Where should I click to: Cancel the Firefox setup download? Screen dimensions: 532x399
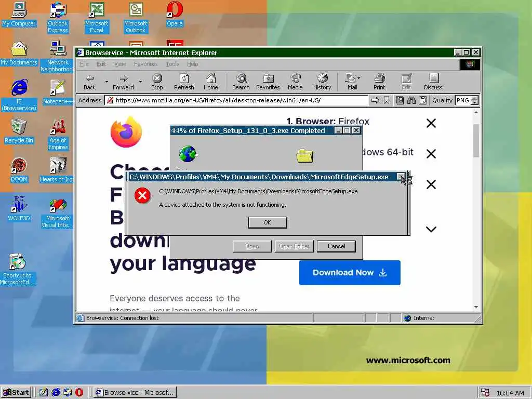click(336, 246)
